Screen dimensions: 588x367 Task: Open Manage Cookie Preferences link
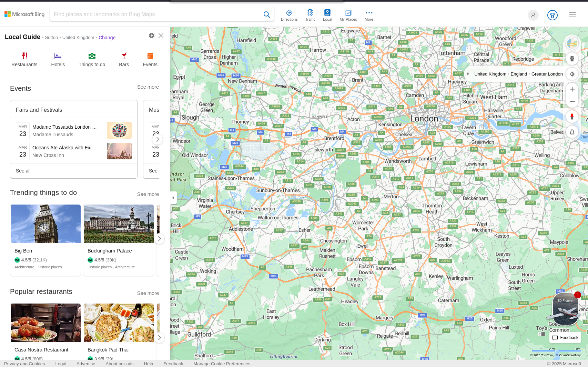tap(222, 364)
